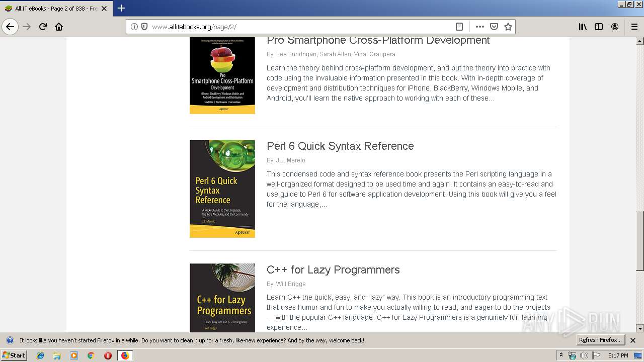Click the Refresh Firefox button
The width and height of the screenshot is (644, 362).
click(601, 340)
